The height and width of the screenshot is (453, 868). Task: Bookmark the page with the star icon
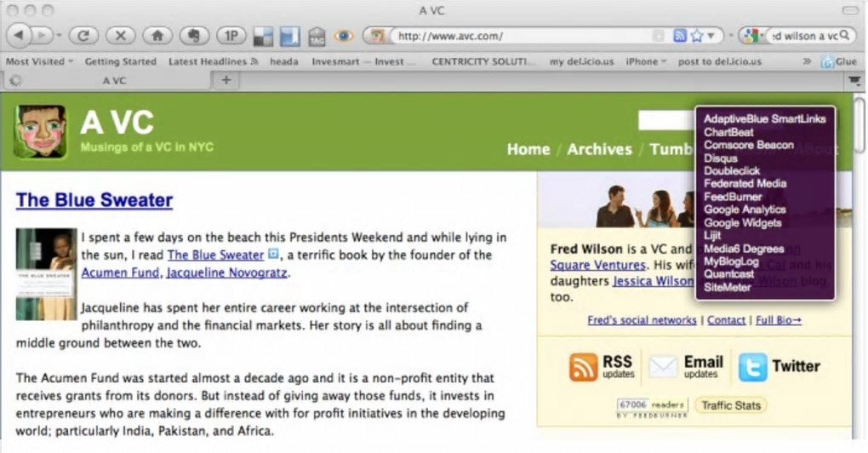pos(697,36)
